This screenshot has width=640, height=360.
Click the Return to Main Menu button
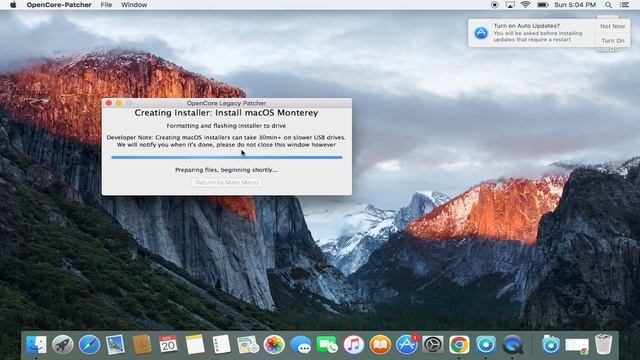pyautogui.click(x=227, y=182)
